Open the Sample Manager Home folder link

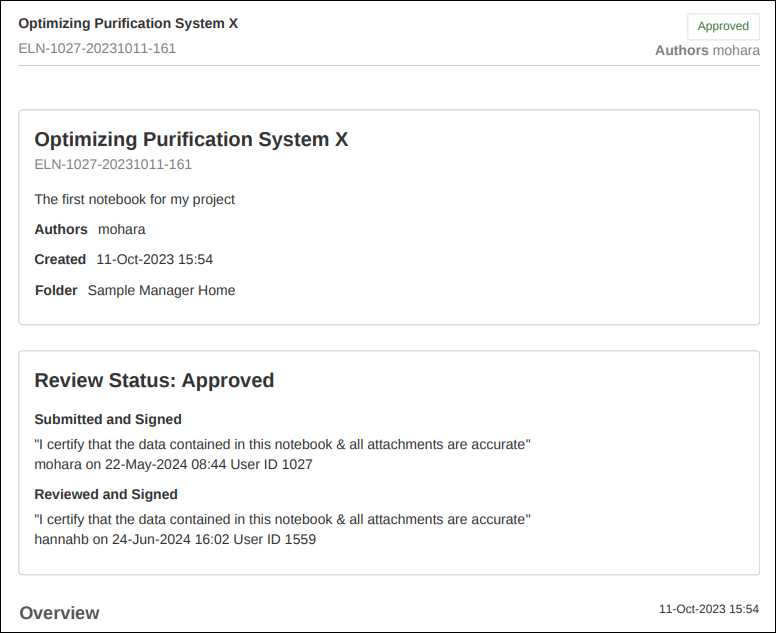click(x=161, y=290)
